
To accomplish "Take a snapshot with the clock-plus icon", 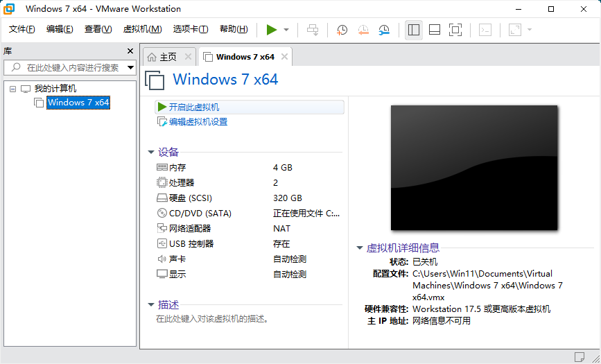I will click(x=342, y=30).
